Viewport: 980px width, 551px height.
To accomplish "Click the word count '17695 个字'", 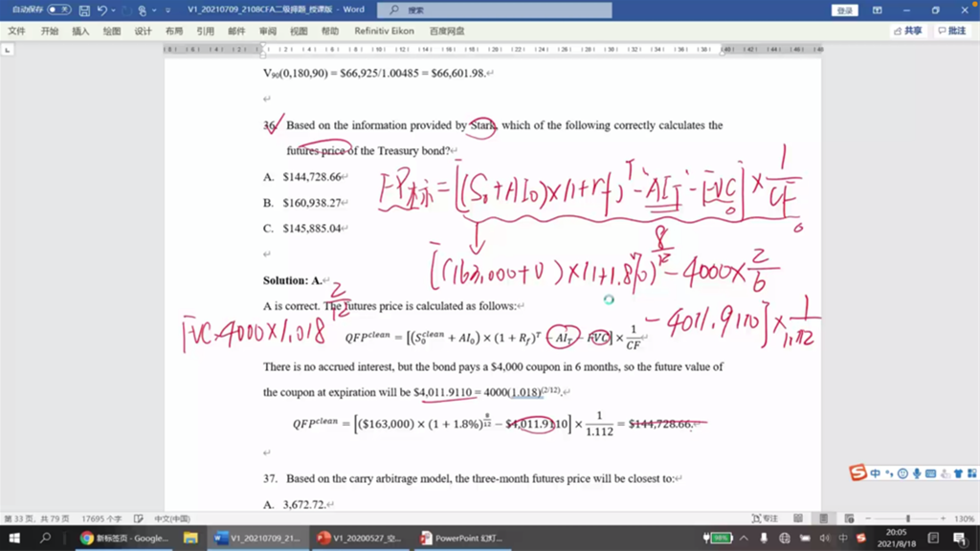I will pyautogui.click(x=101, y=518).
